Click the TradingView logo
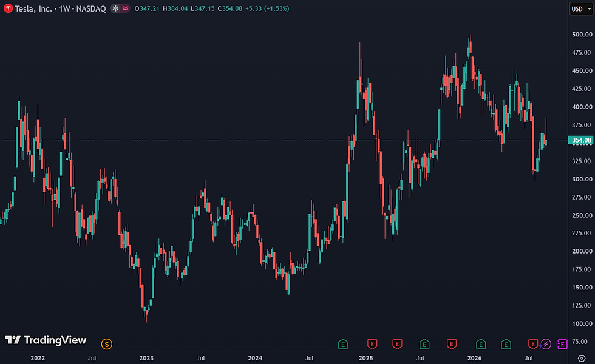Viewport: 595px width, 364px height. (46, 340)
